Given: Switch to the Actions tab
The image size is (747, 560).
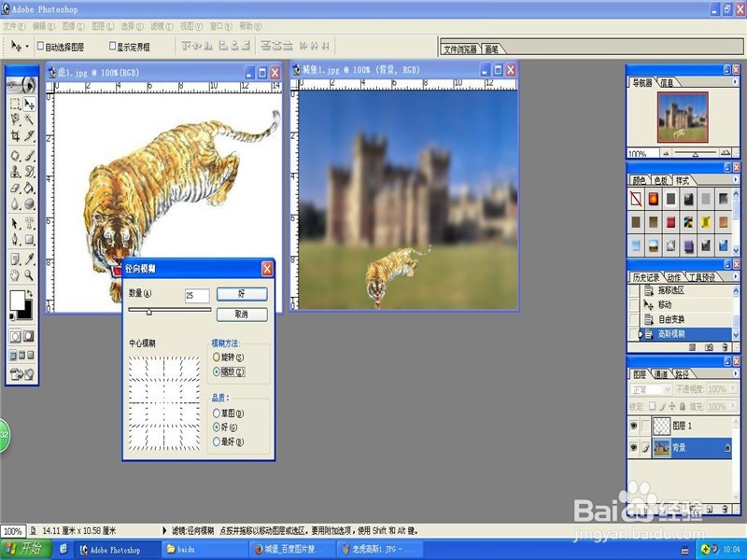Looking at the screenshot, I should point(673,277).
